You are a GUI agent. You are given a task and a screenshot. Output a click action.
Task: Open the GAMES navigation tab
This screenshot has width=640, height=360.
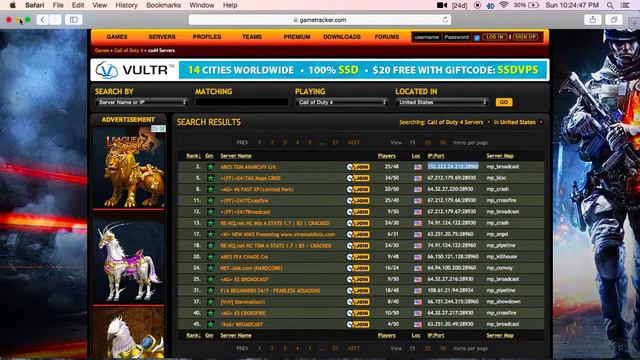tap(117, 37)
